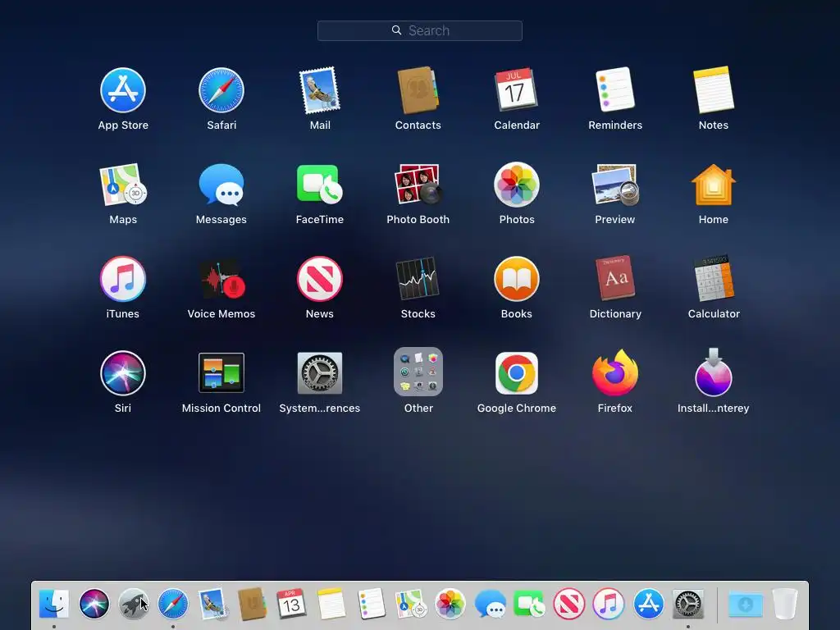The width and height of the screenshot is (840, 630).
Task: Activate Siri from Launchpad grid
Action: click(123, 373)
